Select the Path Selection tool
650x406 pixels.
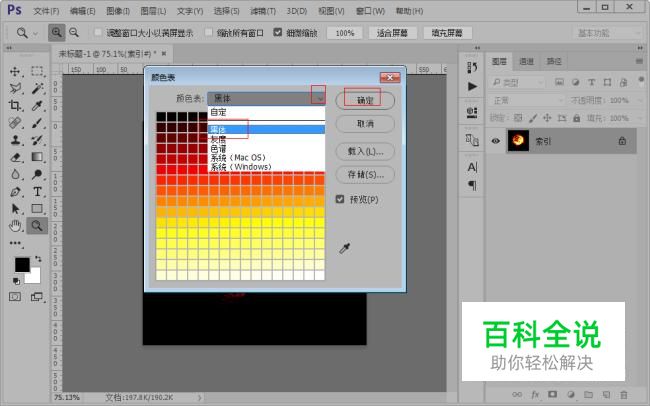tap(15, 209)
